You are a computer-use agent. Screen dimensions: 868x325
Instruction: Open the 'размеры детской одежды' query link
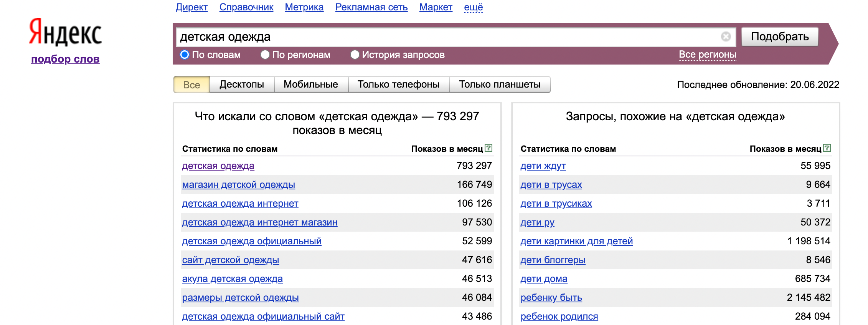pyautogui.click(x=240, y=298)
